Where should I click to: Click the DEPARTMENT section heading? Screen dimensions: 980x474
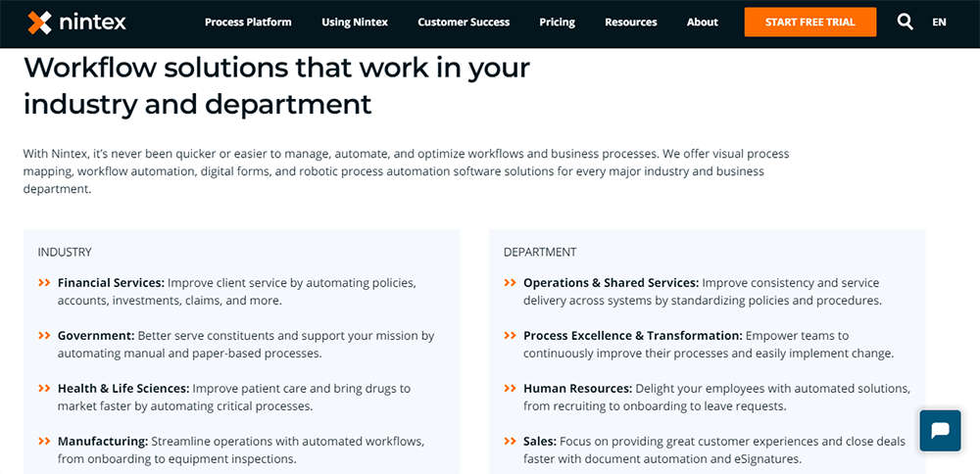540,253
